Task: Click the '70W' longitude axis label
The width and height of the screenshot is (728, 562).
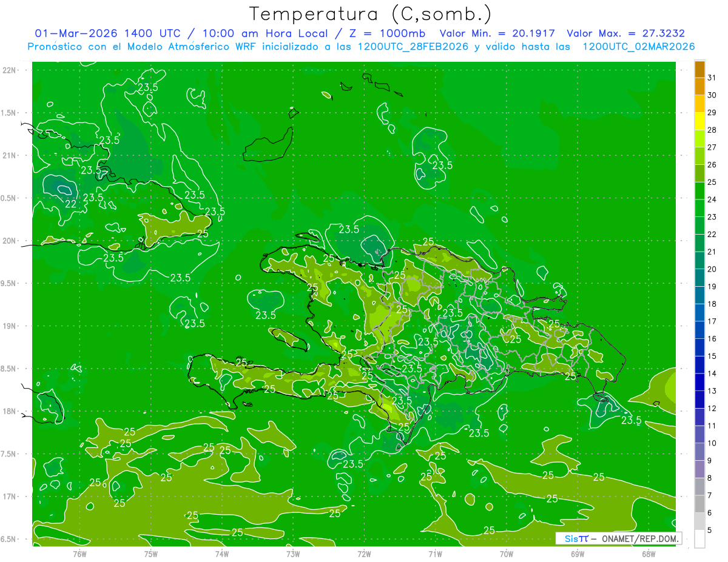Action: pos(507,554)
